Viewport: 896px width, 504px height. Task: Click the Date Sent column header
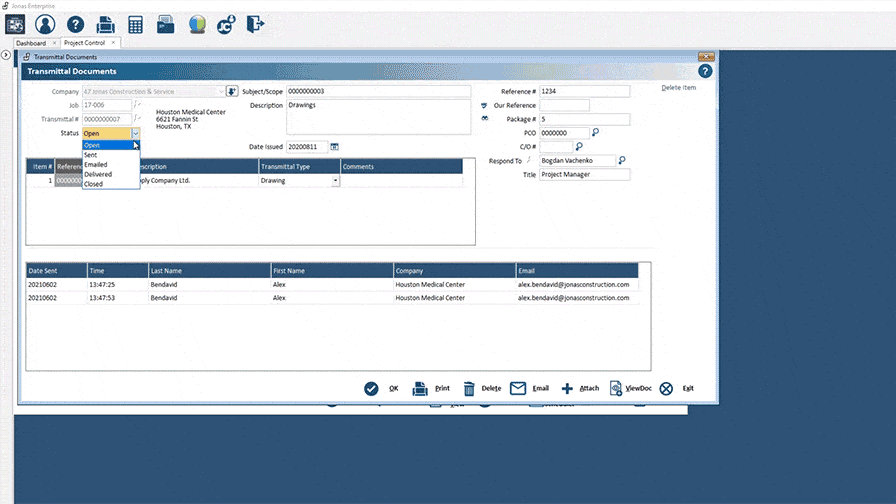[x=57, y=270]
